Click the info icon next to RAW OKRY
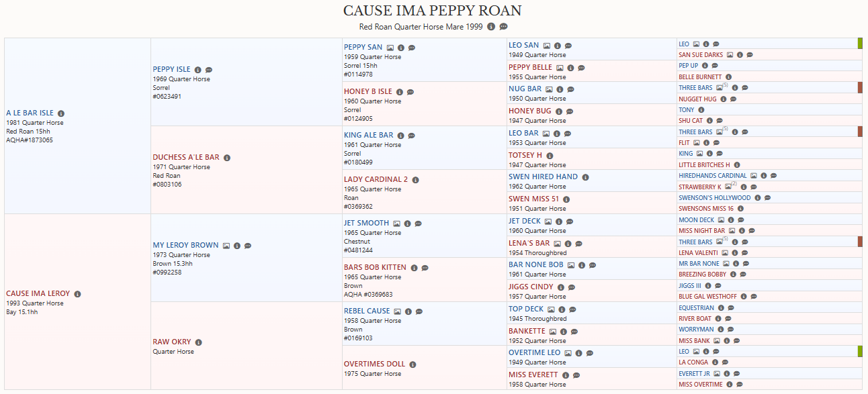The image size is (868, 394). coord(199,342)
